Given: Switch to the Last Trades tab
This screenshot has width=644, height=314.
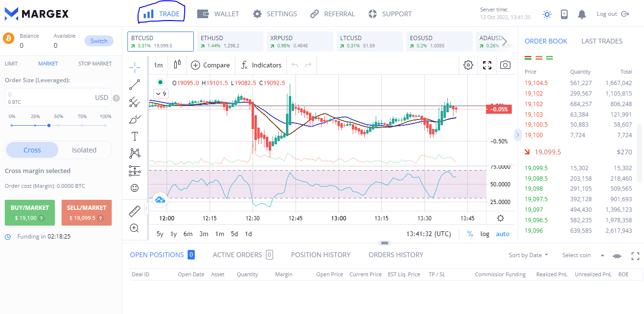Looking at the screenshot, I should 602,41.
